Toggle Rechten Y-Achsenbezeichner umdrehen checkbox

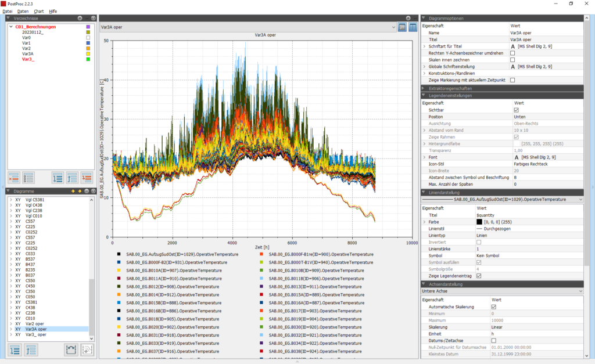click(512, 53)
